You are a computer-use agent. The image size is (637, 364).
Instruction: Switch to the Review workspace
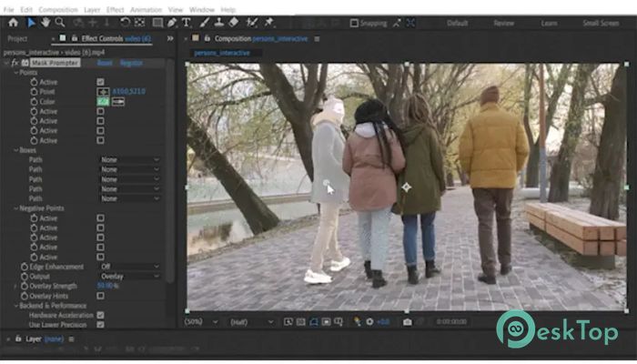pyautogui.click(x=504, y=23)
